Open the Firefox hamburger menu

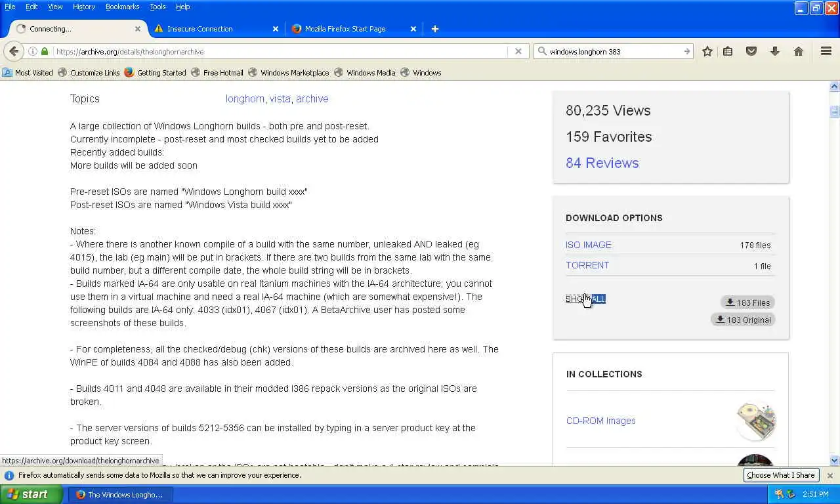tap(826, 51)
